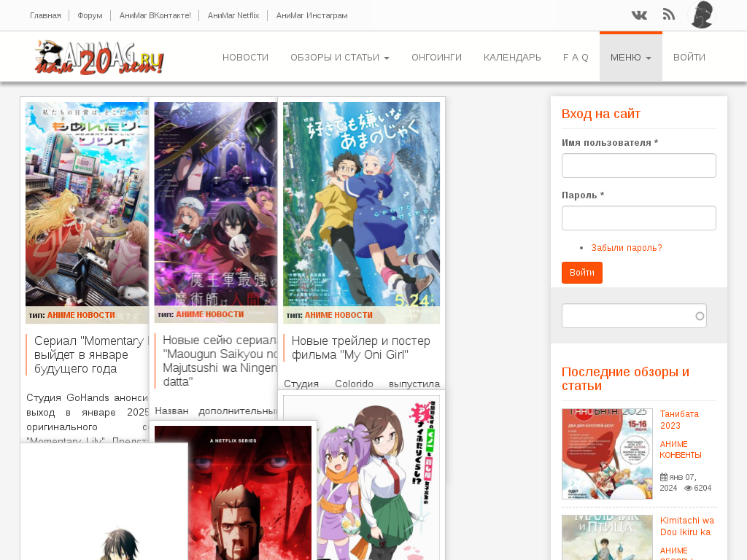Open the Танибата 2023 sidebar thumbnail

click(x=607, y=454)
